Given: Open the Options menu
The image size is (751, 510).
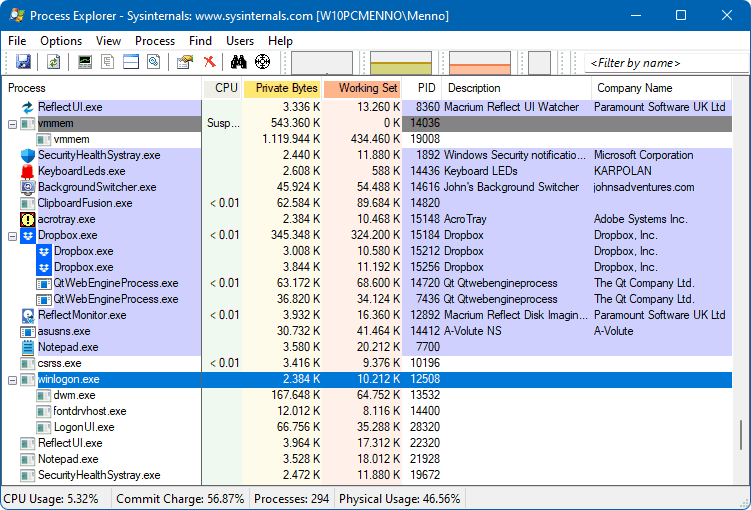Looking at the screenshot, I should point(61,41).
